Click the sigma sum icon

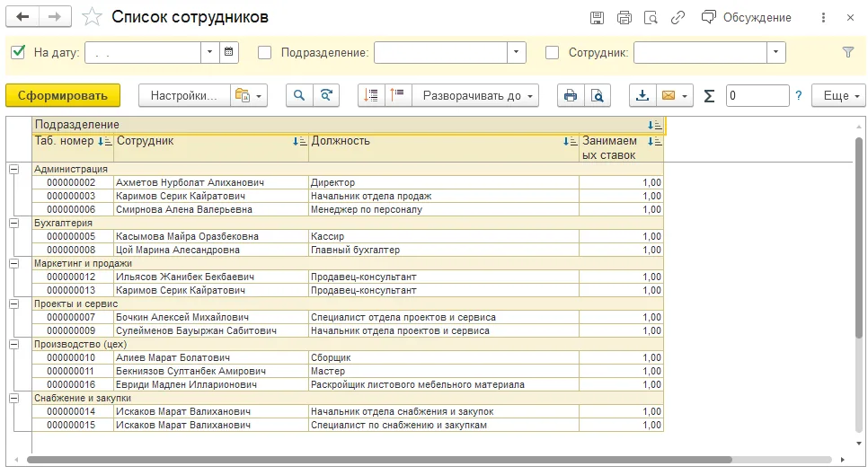pyautogui.click(x=709, y=96)
